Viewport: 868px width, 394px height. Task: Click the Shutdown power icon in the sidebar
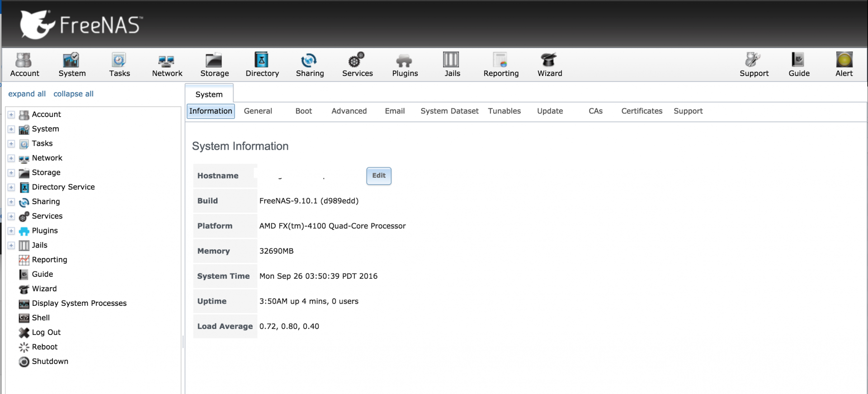click(24, 361)
